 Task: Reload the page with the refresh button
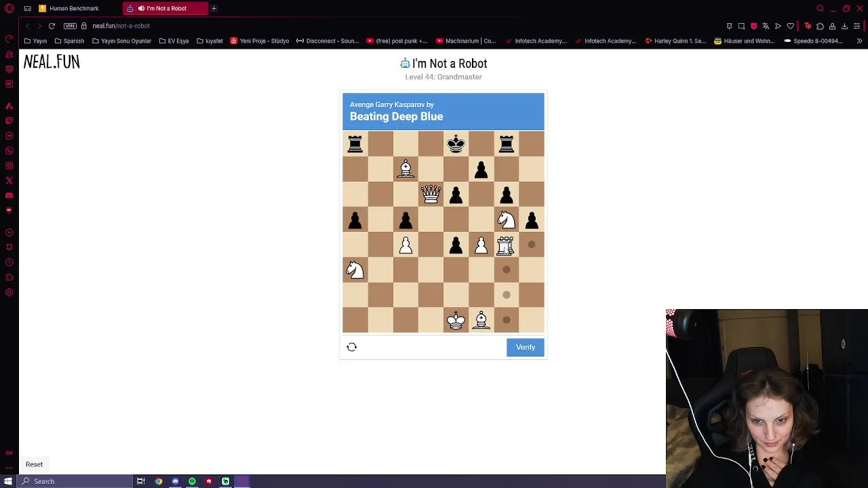tap(52, 26)
